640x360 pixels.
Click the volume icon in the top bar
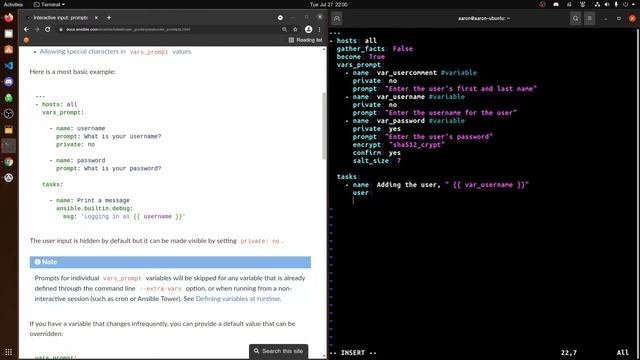coord(607,4)
